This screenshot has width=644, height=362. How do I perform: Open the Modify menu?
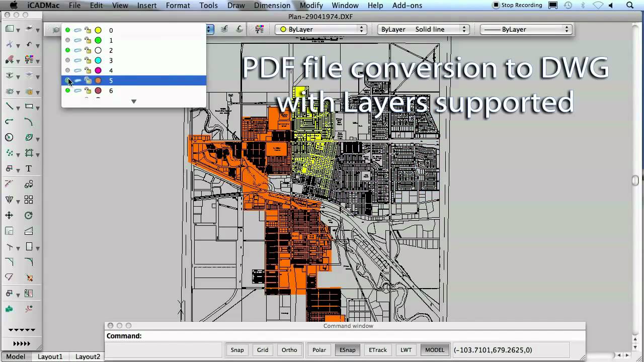click(x=311, y=5)
